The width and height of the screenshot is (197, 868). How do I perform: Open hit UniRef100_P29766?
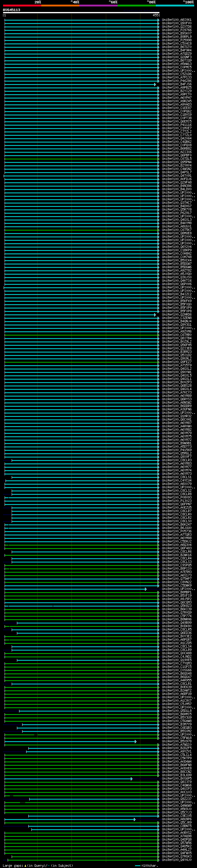[176, 30]
